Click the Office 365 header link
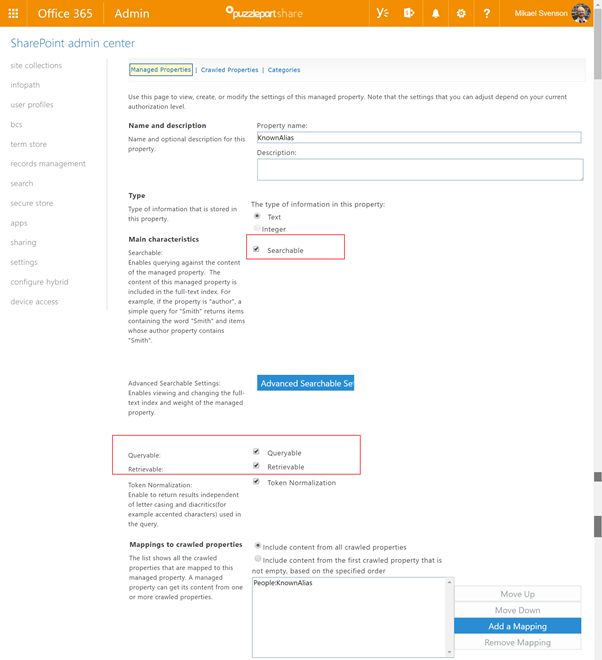Screen dimensions: 602x660 pyautogui.click(x=65, y=13)
